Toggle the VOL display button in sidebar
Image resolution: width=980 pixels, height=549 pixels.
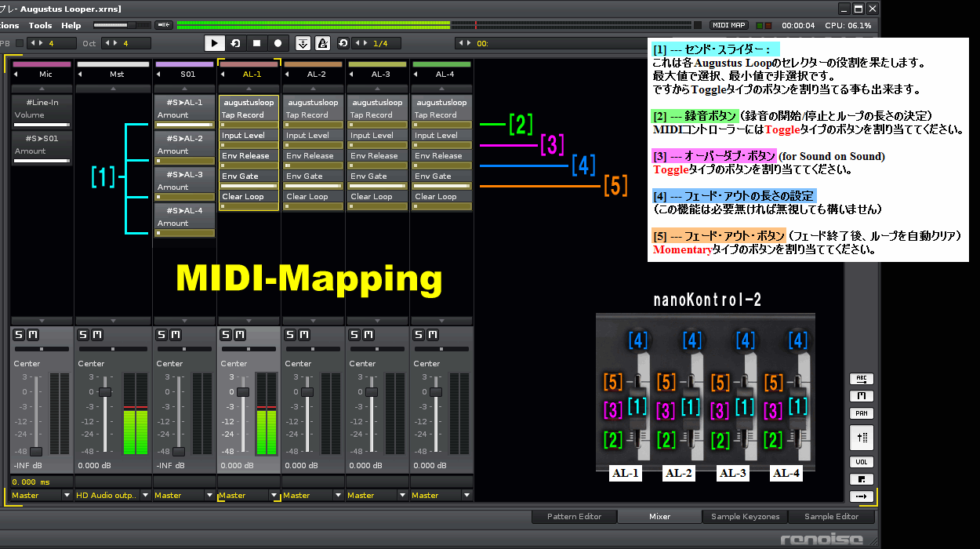point(862,462)
